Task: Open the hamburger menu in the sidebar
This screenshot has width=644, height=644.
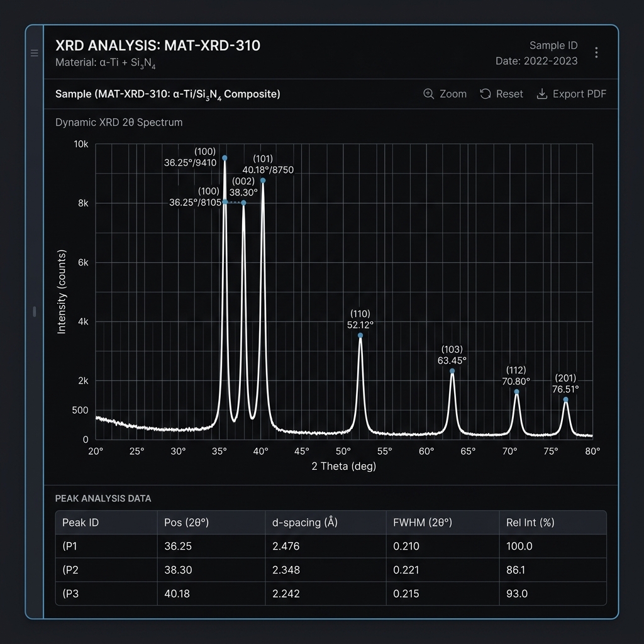Action: (35, 53)
